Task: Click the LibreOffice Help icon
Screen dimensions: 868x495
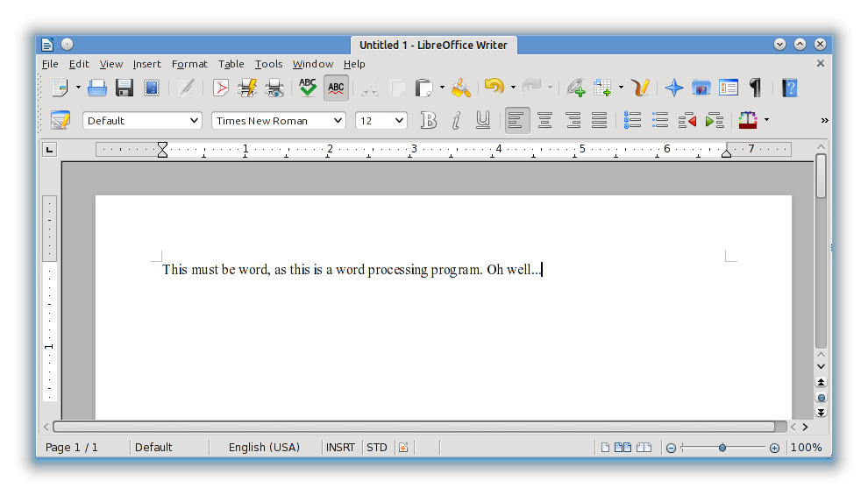Action: tap(789, 88)
